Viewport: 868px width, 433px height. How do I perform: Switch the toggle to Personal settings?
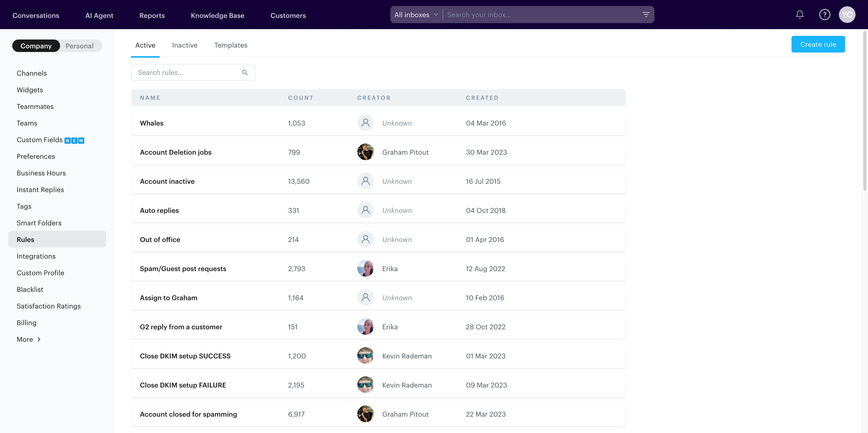click(x=80, y=46)
